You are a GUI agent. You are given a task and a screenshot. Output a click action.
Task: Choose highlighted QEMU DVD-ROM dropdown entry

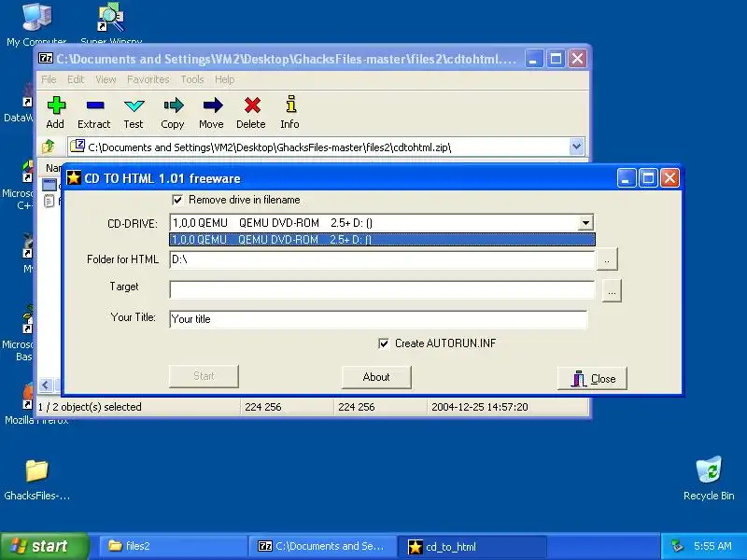(x=382, y=240)
